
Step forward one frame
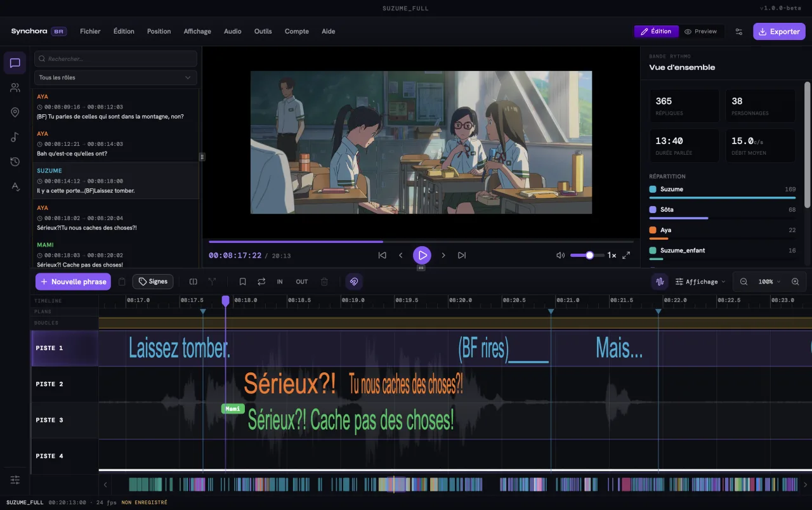(443, 255)
